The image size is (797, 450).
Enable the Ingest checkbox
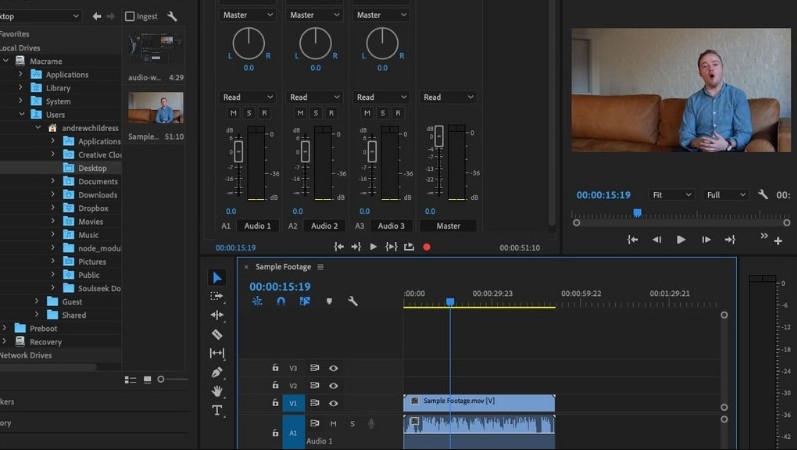pos(130,16)
